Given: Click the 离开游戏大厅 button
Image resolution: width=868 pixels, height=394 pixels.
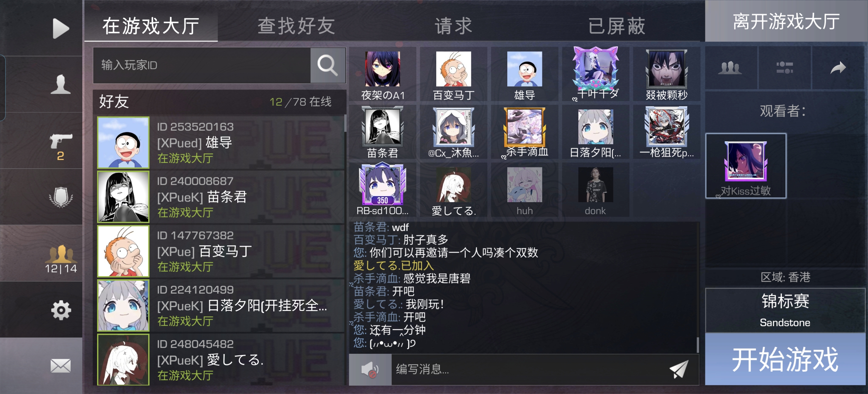Looking at the screenshot, I should [x=786, y=21].
